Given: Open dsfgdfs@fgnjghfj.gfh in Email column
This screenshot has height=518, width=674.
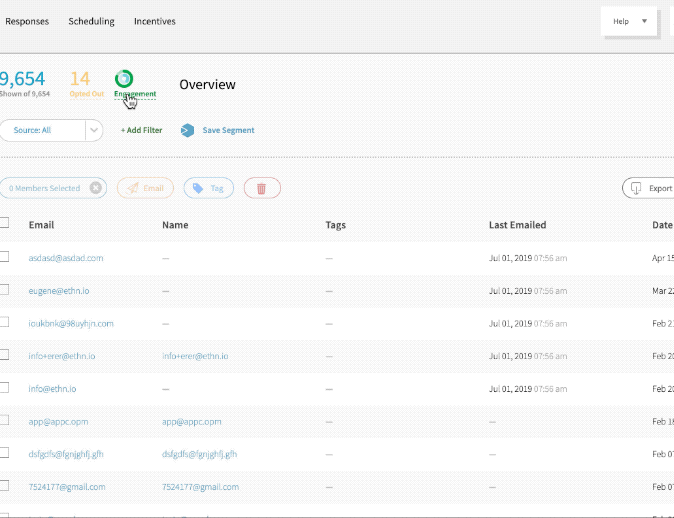Looking at the screenshot, I should click(66, 454).
